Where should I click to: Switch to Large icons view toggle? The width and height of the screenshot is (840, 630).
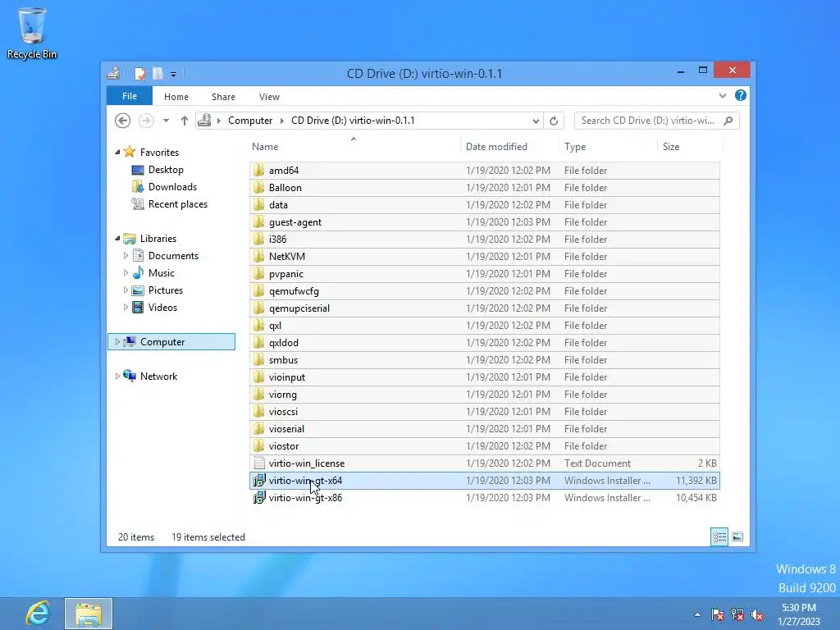click(737, 536)
